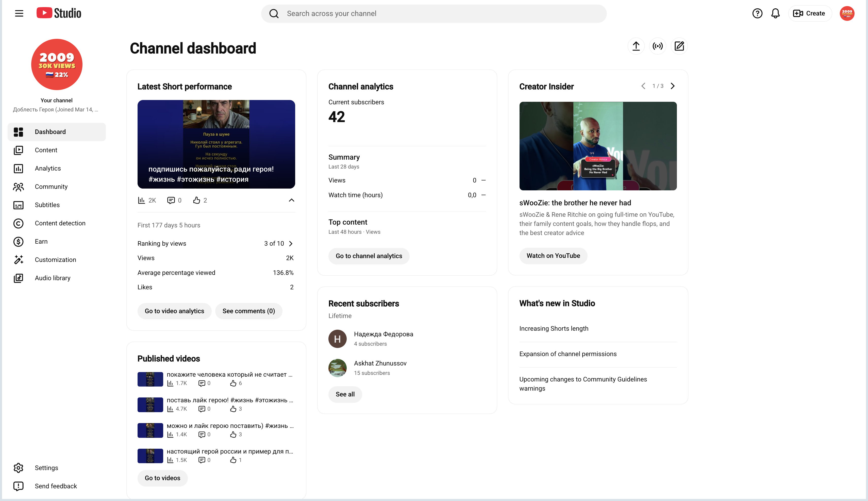
Task: Click the 136.8% average percentage viewed value
Action: pyautogui.click(x=283, y=273)
